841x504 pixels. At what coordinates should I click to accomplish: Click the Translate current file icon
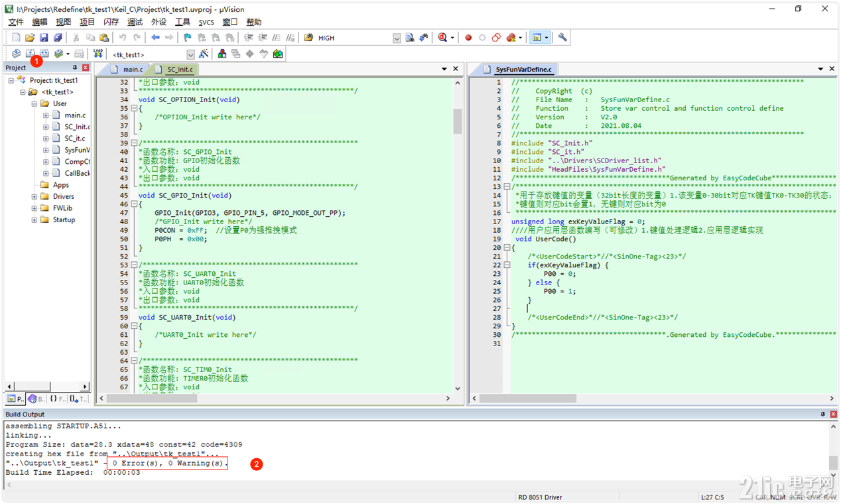[16, 54]
